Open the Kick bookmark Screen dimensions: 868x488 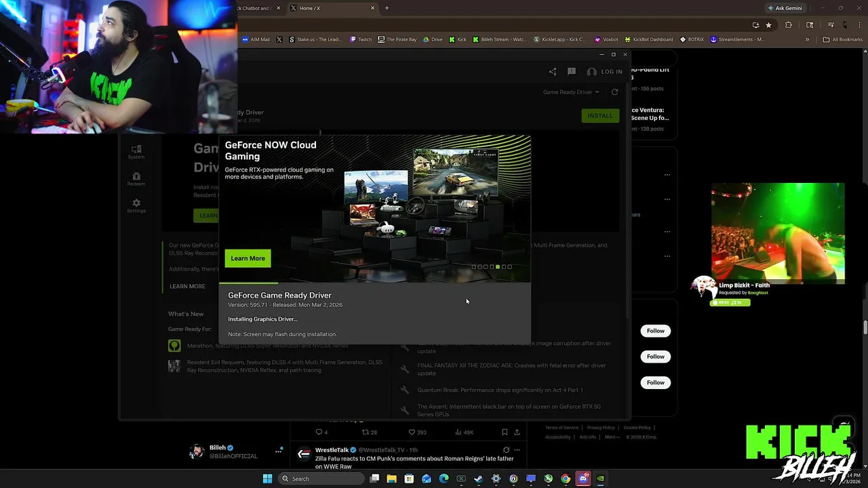click(458, 39)
